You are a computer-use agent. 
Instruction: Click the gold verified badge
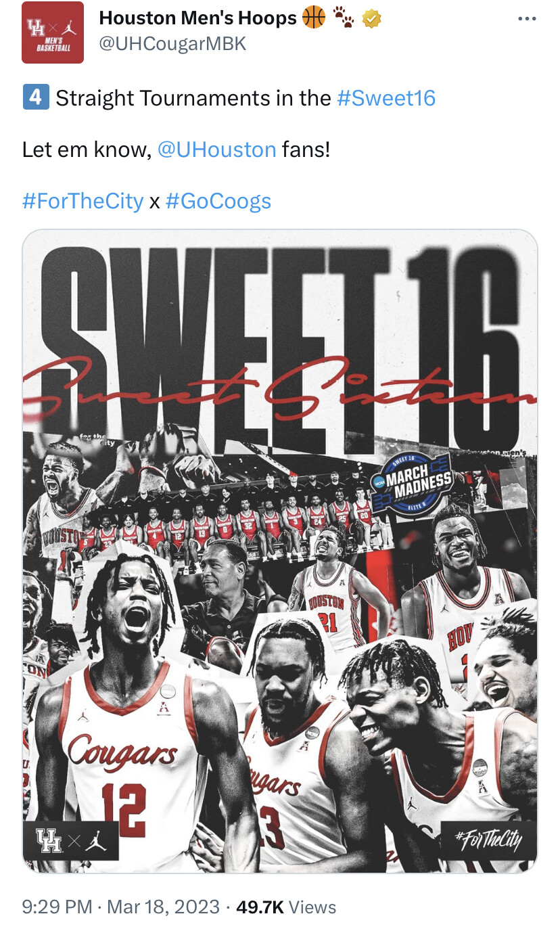point(371,18)
